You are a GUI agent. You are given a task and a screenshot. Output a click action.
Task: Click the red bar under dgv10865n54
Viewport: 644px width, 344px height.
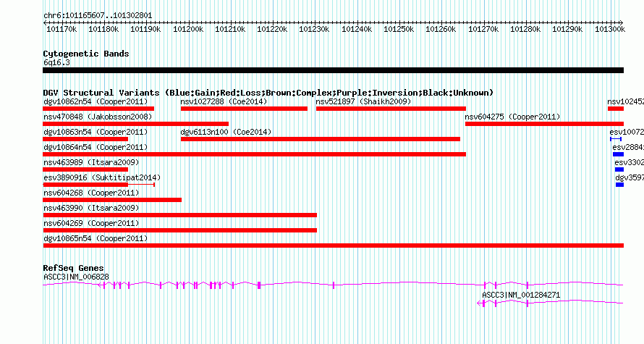coord(333,246)
